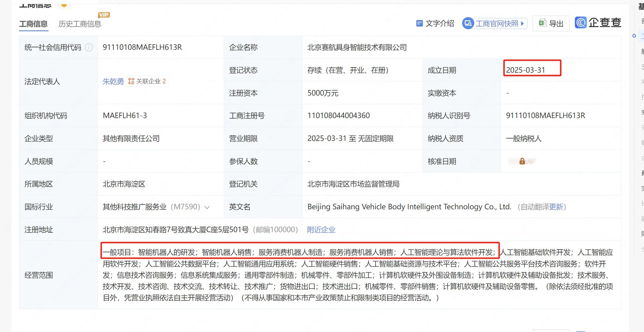The width and height of the screenshot is (644, 332).
Task: Click the info icon beside 统一社会信用代码
Action: [x=89, y=47]
